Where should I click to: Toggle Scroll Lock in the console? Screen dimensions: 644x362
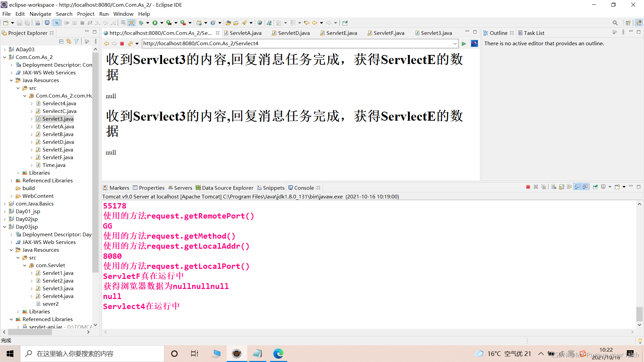(x=562, y=187)
